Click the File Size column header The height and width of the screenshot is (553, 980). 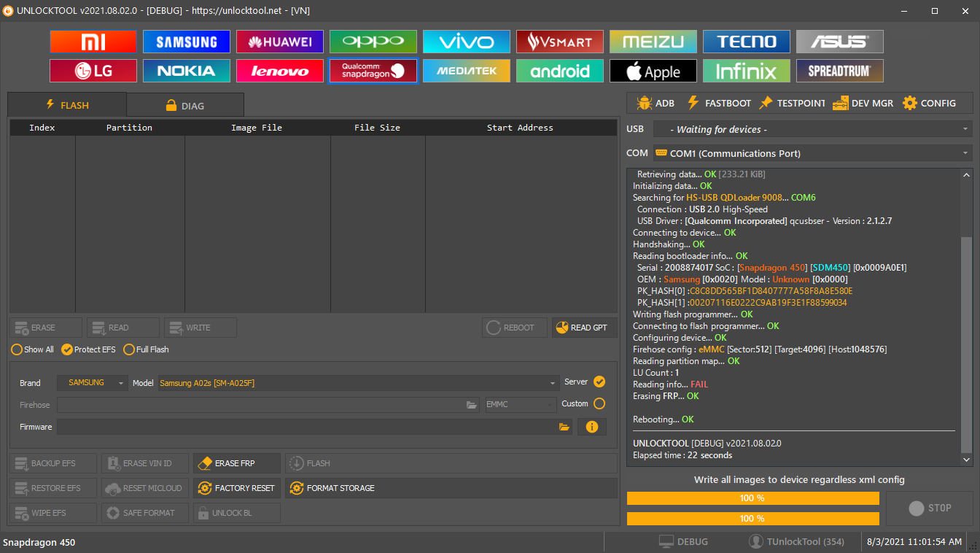[x=378, y=128]
